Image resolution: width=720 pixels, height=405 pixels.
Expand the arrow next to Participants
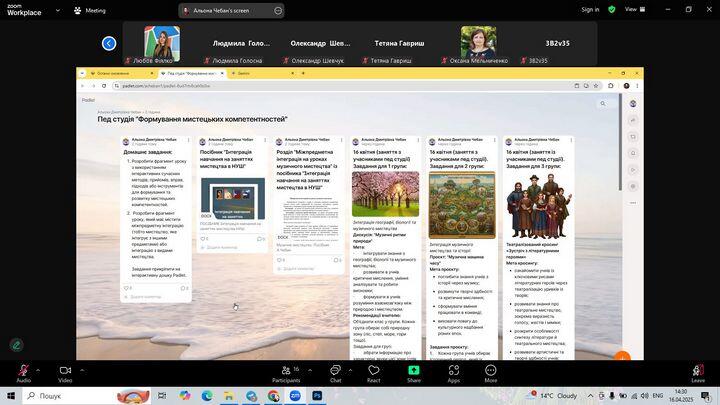pos(310,370)
